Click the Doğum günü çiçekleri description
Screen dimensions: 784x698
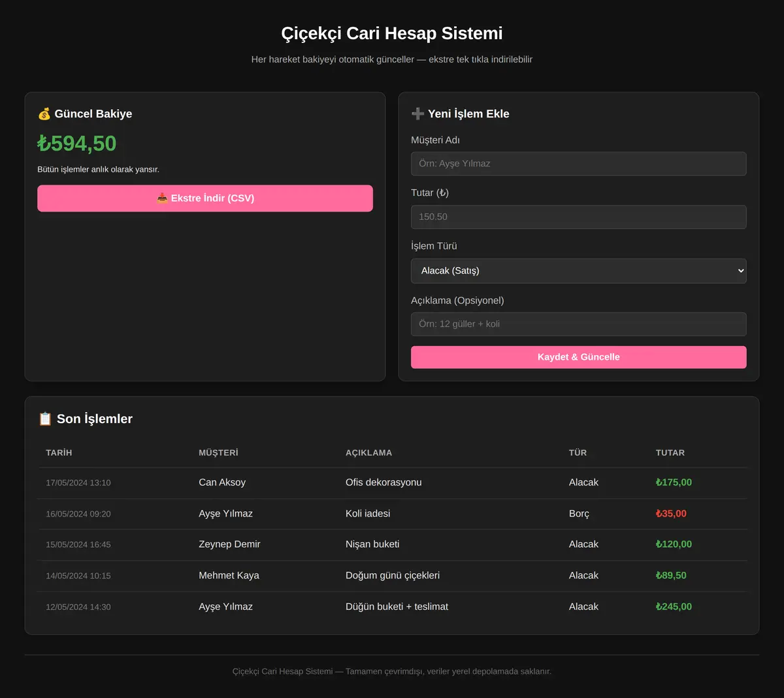click(x=393, y=576)
